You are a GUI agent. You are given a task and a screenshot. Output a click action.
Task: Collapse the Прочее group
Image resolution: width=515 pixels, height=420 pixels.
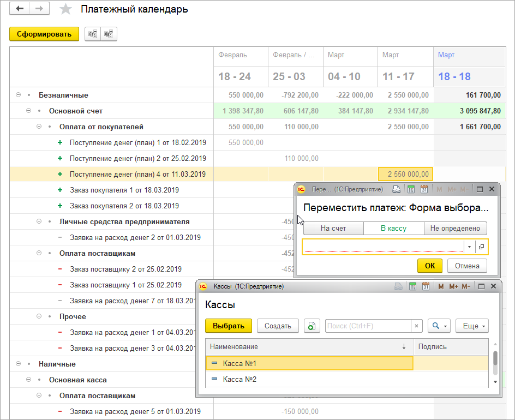point(39,316)
